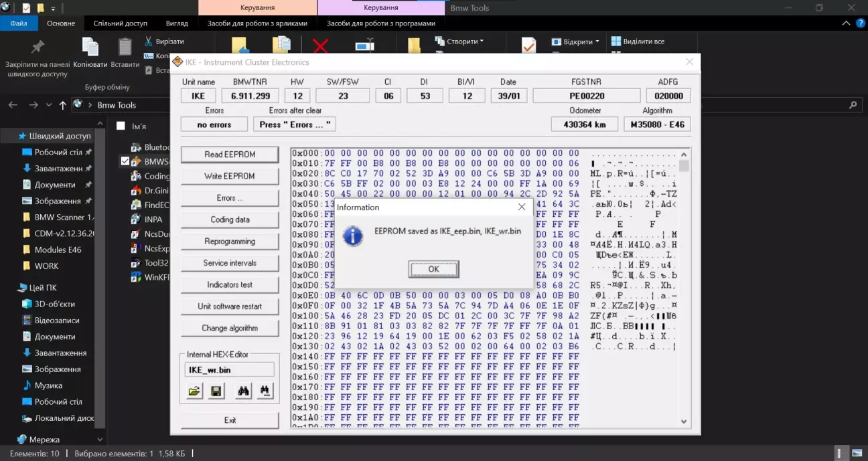The width and height of the screenshot is (868, 461).
Task: Click the pin to Quick Access icon
Action: 38,48
